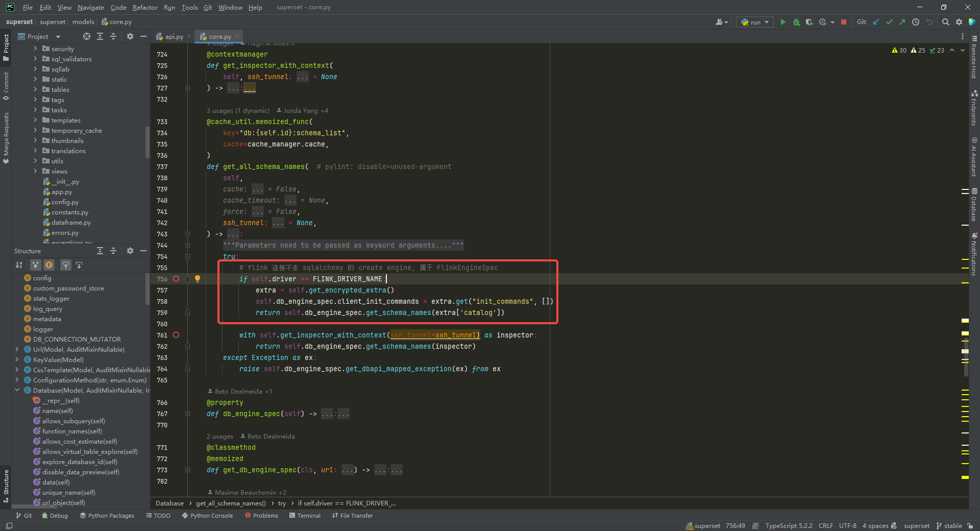
Task: Open the run configuration dropdown
Action: click(x=755, y=22)
